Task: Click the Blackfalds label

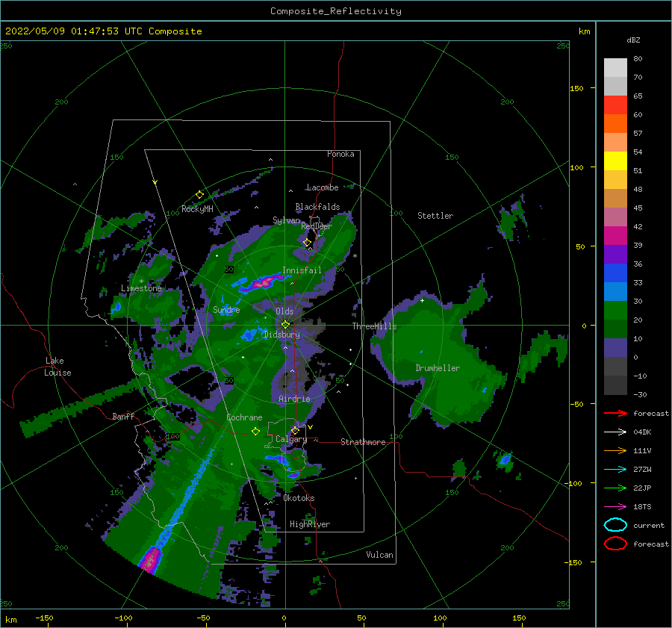Action: tap(317, 207)
